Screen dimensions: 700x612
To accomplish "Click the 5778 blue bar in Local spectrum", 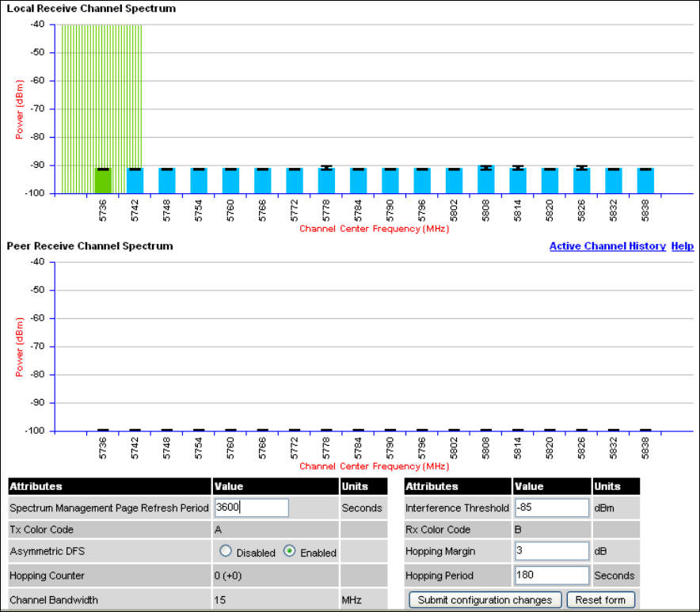I will click(326, 181).
